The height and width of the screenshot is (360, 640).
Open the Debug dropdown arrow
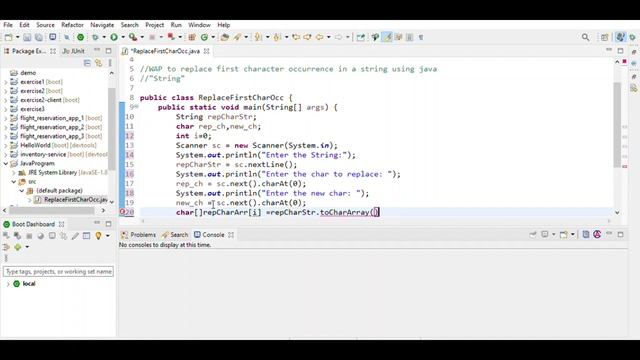pos(104,37)
